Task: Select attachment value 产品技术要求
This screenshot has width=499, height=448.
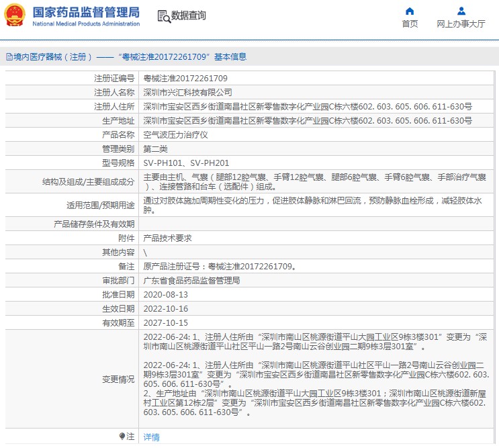Action: (167, 238)
